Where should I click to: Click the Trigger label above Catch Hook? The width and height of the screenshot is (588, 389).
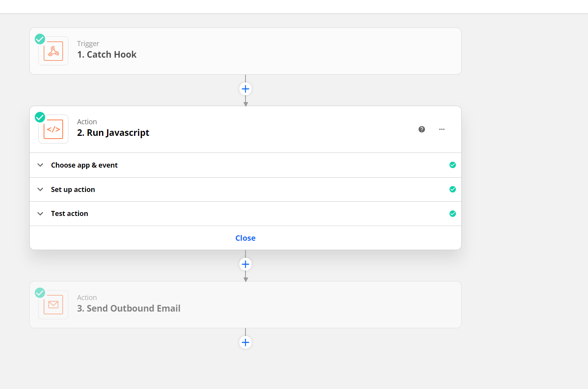point(88,44)
